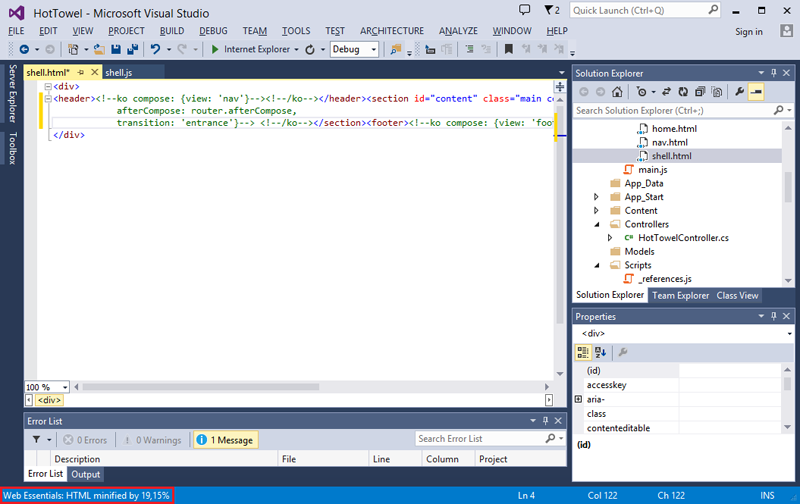The image size is (800, 504).
Task: Click the Undo toolbar icon
Action: coord(155,49)
